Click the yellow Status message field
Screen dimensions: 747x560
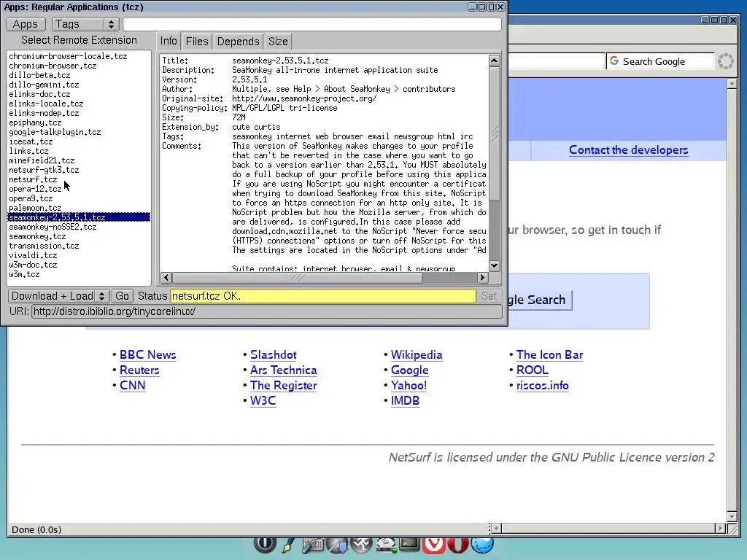click(x=323, y=296)
